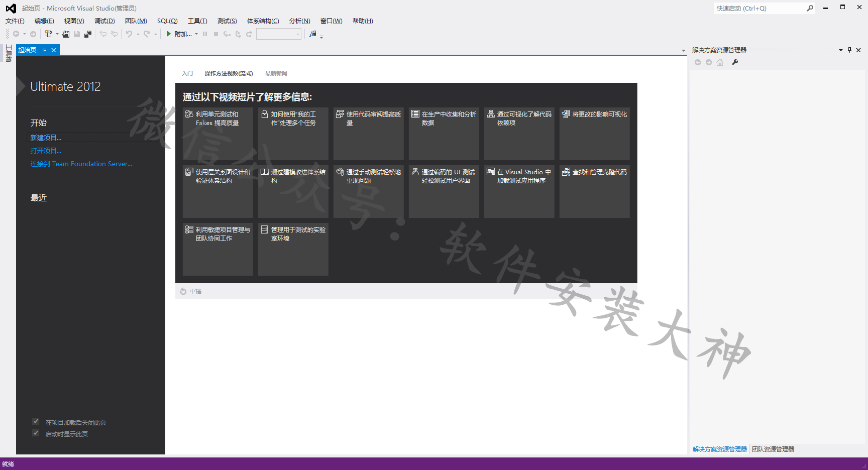Click the 重播 replay icon
Screen dimensions: 868x470
point(183,291)
